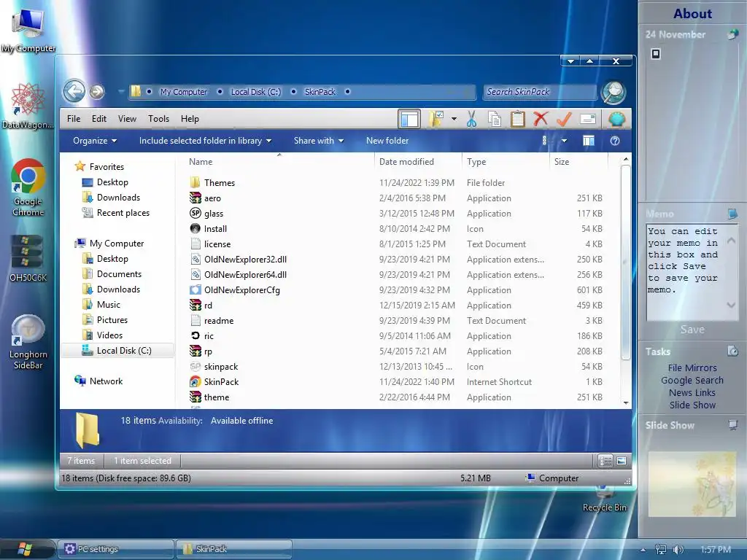
Task: Open the change view dropdown arrow
Action: click(x=564, y=141)
